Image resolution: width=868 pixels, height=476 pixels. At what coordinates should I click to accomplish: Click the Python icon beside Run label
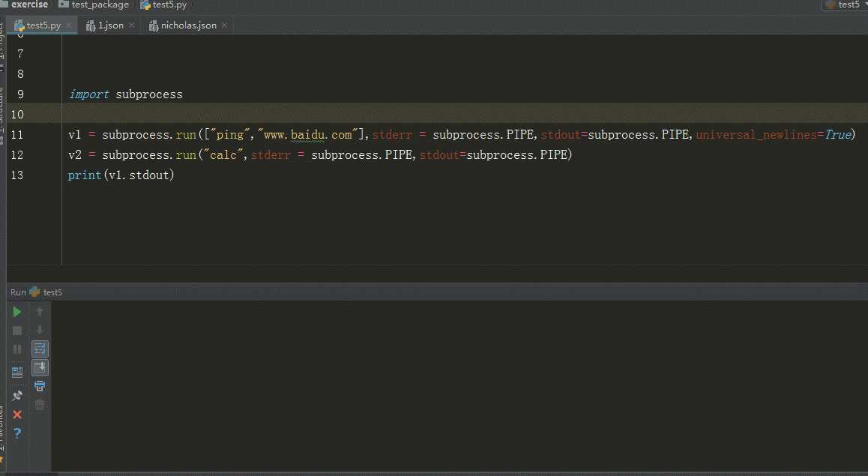pos(34,292)
